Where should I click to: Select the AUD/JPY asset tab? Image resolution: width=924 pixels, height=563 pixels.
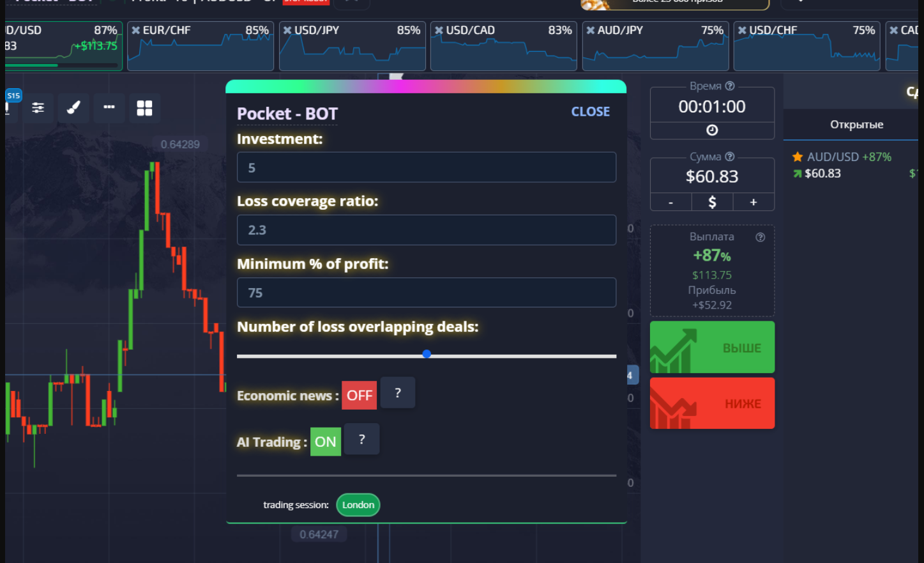click(656, 46)
